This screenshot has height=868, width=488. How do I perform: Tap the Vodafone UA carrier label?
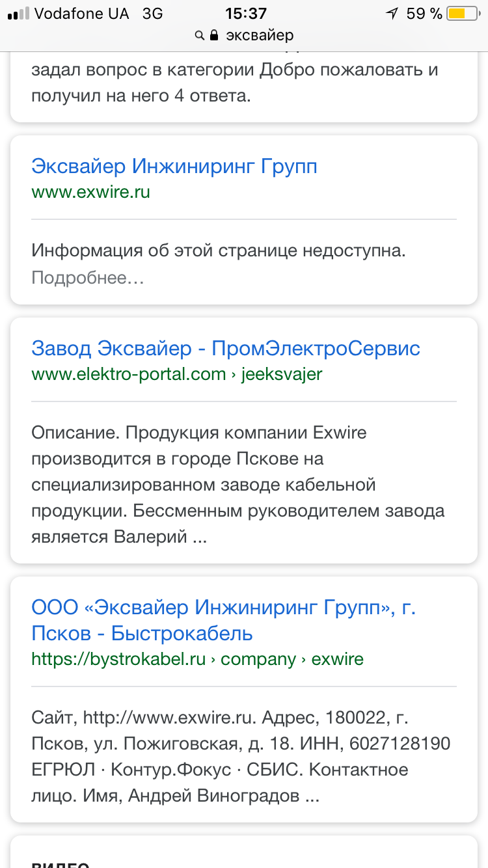pos(81,14)
